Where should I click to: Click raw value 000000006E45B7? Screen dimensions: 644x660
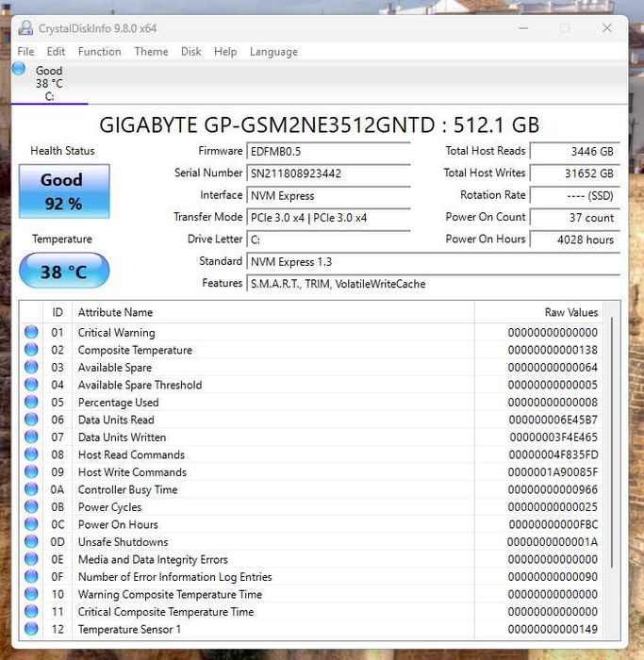553,420
